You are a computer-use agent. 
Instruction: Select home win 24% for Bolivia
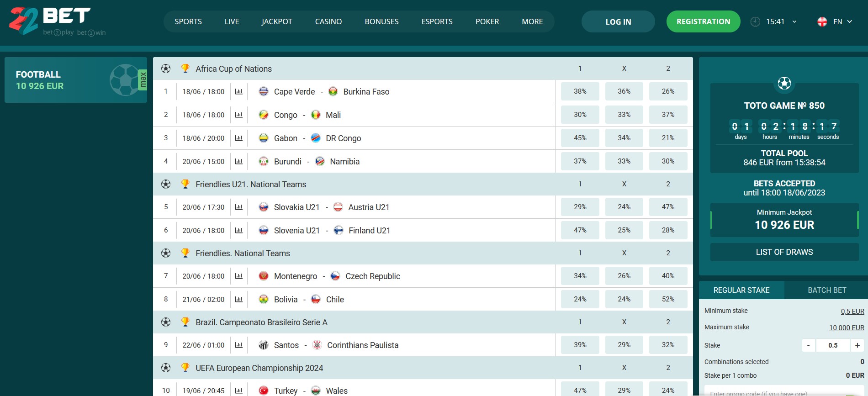[x=580, y=299]
